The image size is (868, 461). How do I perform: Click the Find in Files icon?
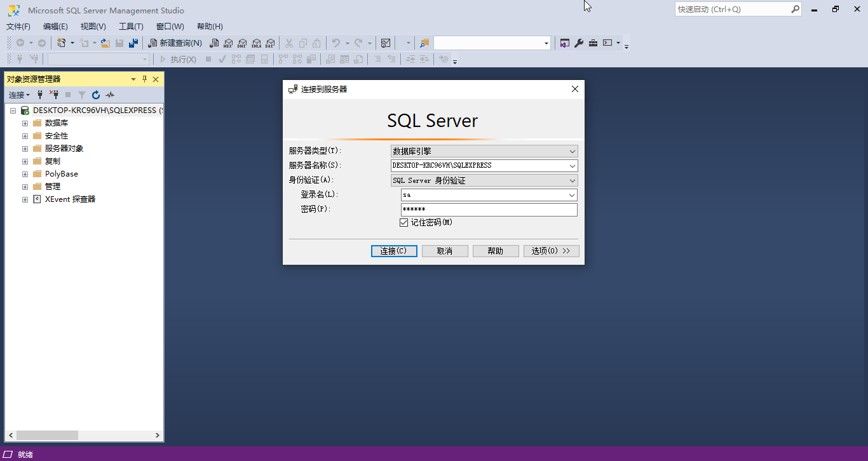pyautogui.click(x=424, y=43)
